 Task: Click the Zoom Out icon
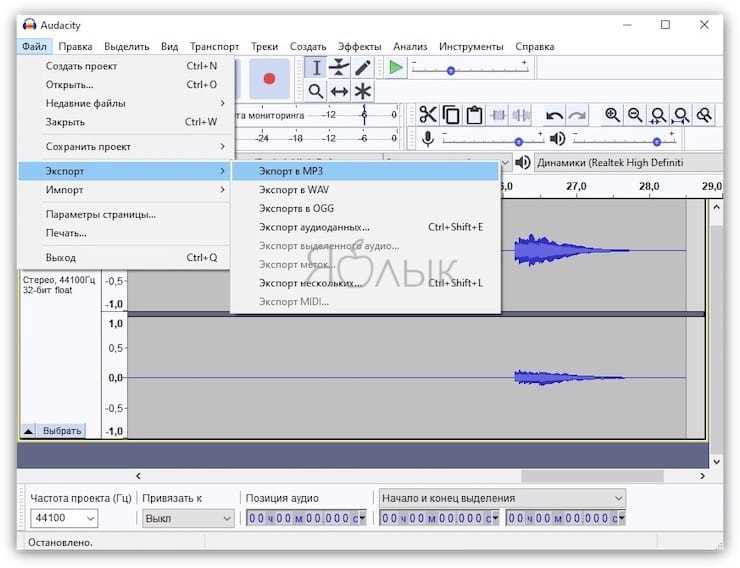(x=635, y=115)
